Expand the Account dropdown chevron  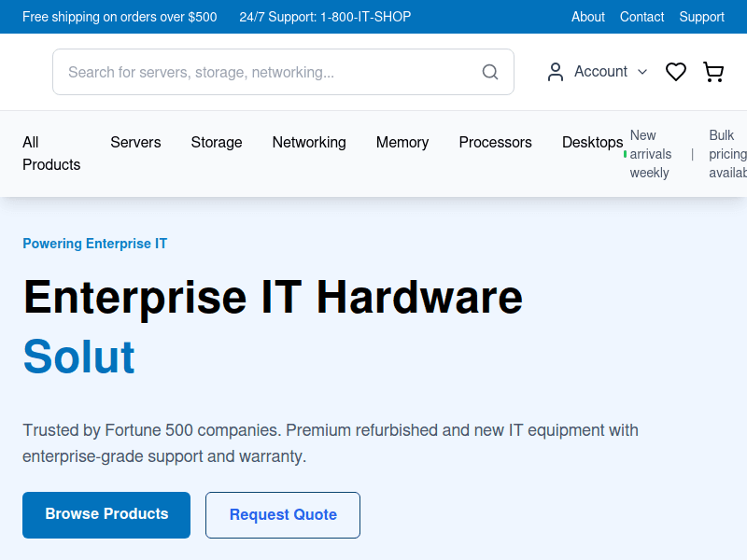point(642,72)
